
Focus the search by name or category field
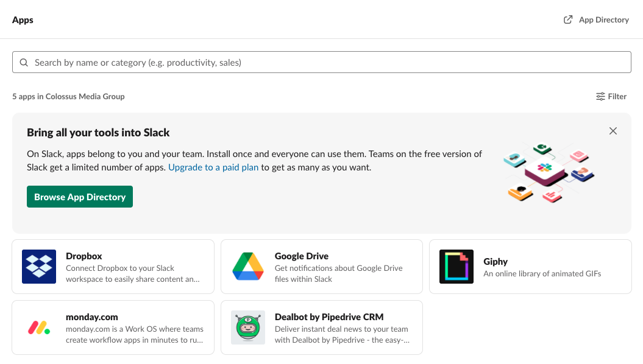coord(322,62)
